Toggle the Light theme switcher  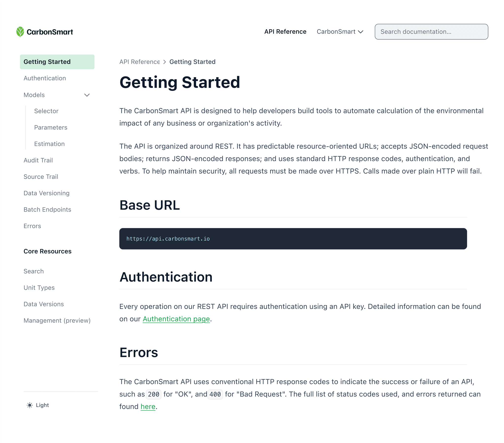click(37, 405)
